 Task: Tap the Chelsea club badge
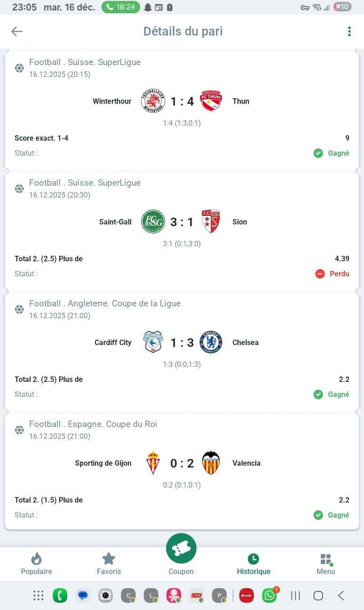pos(211,342)
